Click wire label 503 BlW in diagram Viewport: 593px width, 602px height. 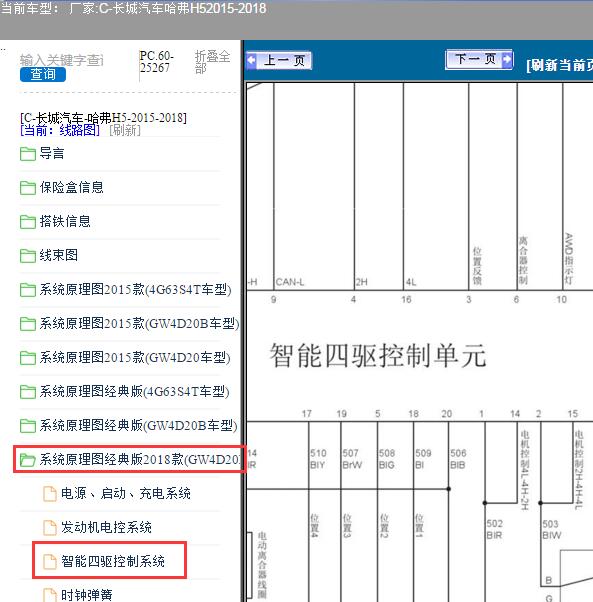point(551,529)
